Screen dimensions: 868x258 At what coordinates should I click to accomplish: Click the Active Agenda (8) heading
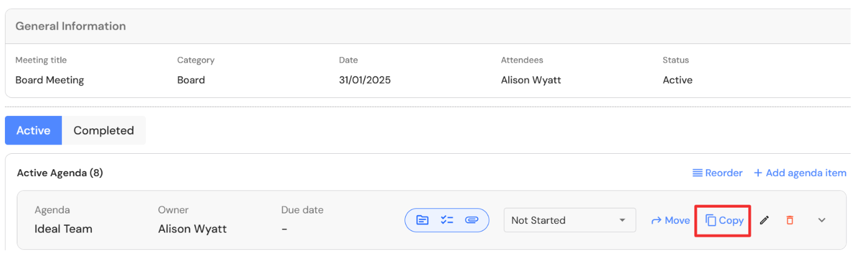tap(60, 173)
